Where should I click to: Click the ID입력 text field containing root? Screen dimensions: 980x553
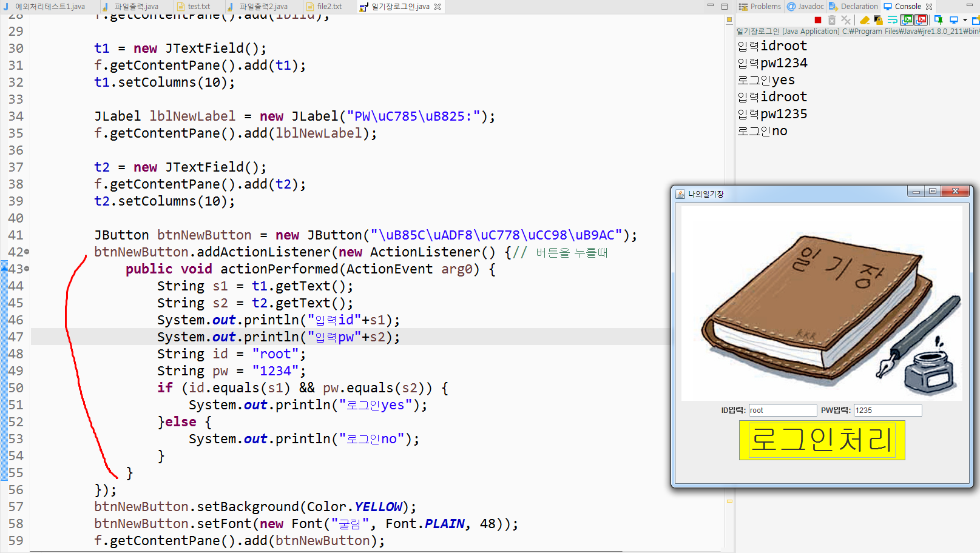(783, 411)
